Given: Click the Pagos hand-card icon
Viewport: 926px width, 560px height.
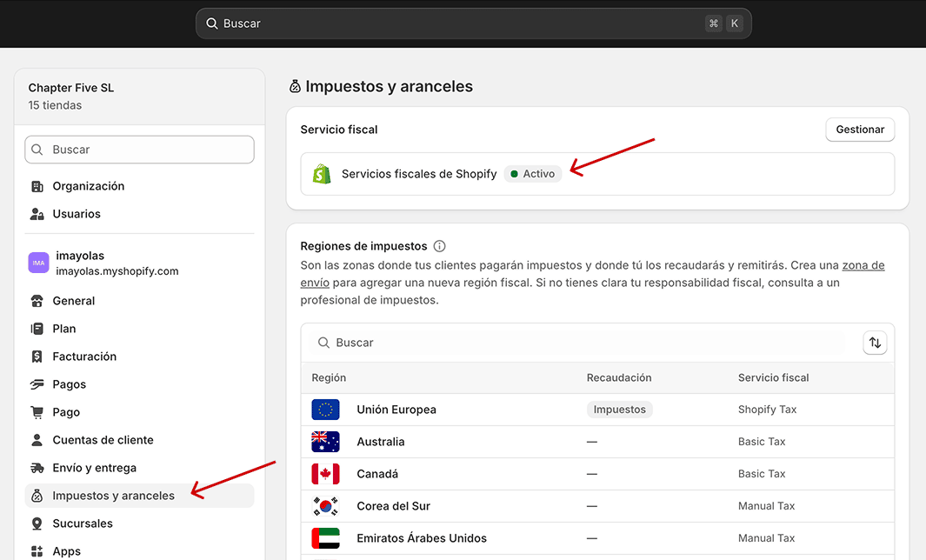Looking at the screenshot, I should tap(37, 384).
